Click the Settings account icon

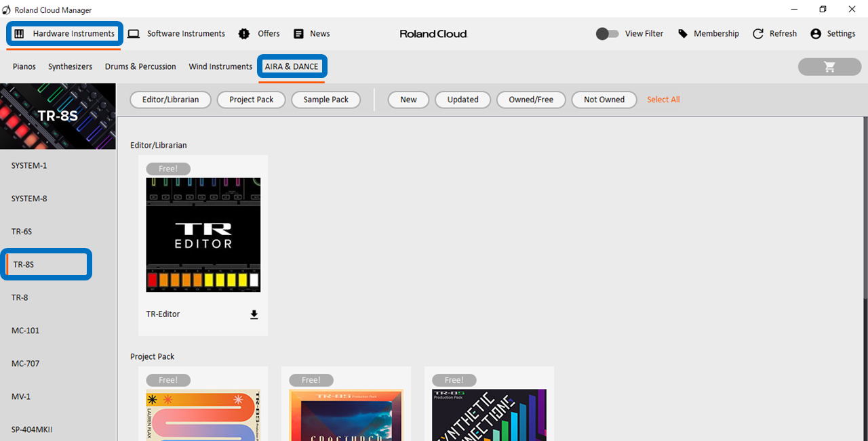coord(816,34)
